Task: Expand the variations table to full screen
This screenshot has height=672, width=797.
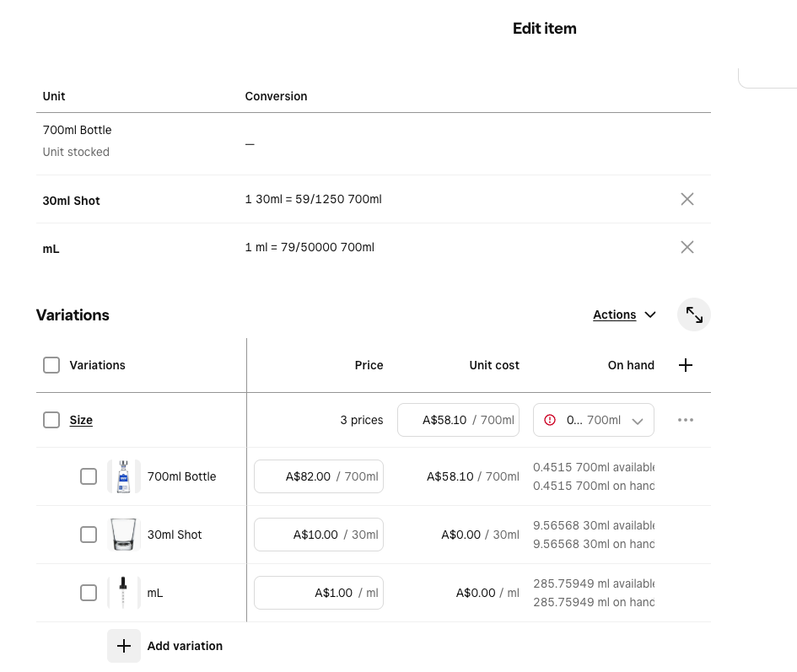Action: pyautogui.click(x=694, y=314)
